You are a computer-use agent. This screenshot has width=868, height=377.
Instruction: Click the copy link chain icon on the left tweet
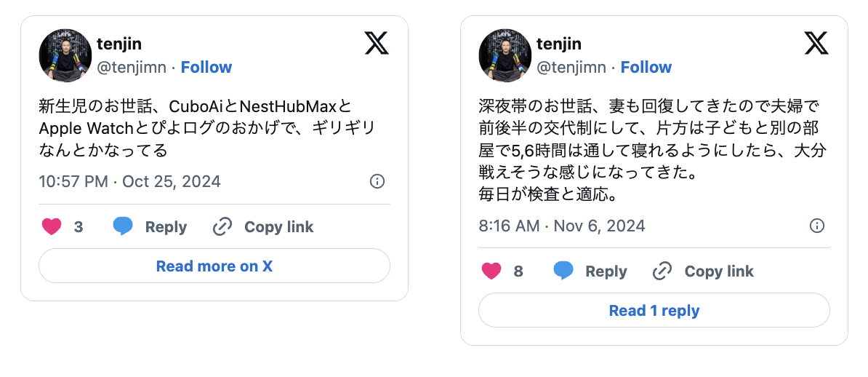pyautogui.click(x=222, y=227)
